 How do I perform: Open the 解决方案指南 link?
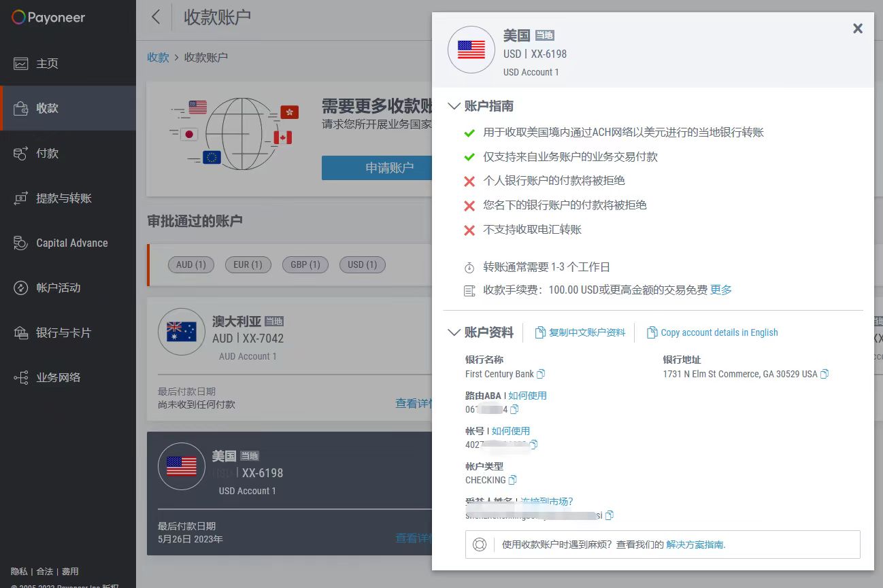(696, 544)
